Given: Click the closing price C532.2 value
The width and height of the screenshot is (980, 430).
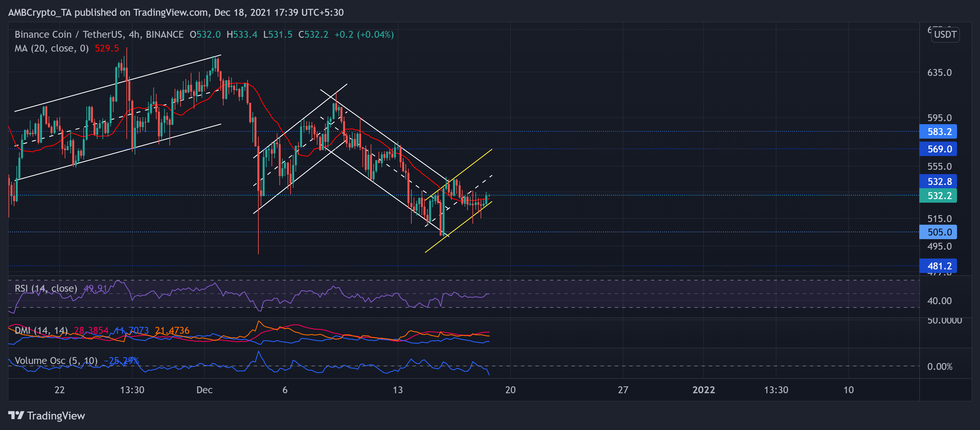Looking at the screenshot, I should click(x=313, y=34).
